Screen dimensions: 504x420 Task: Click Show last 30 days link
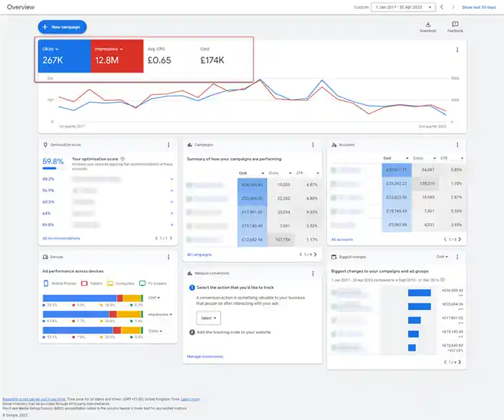(x=479, y=7)
